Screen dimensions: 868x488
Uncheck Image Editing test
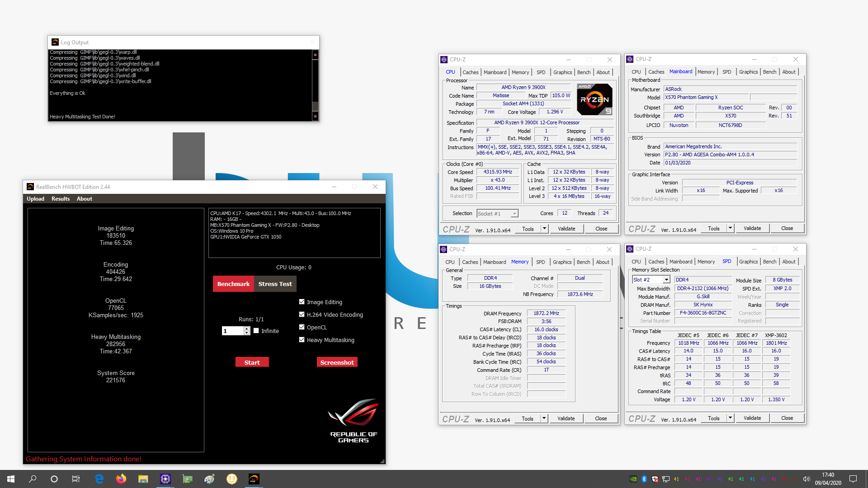tap(302, 302)
